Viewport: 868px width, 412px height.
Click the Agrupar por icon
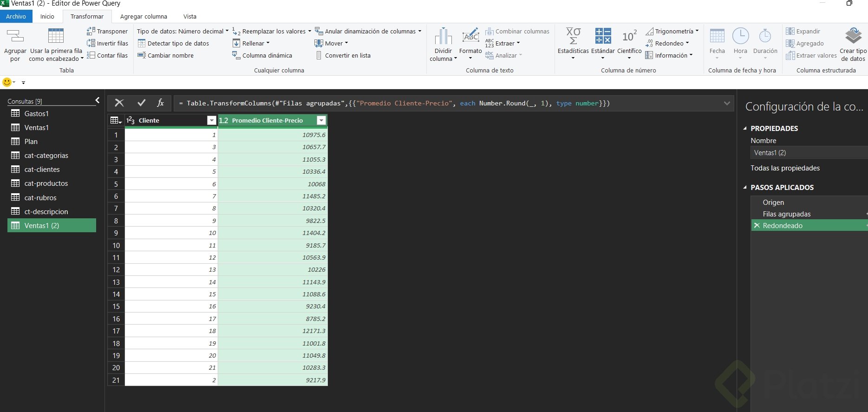coord(15,36)
